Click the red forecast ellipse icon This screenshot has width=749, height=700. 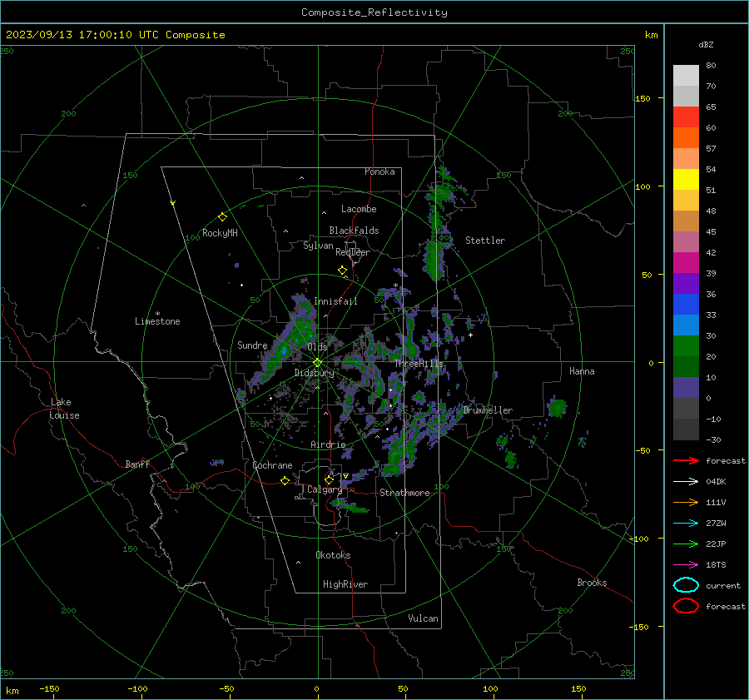click(x=686, y=606)
